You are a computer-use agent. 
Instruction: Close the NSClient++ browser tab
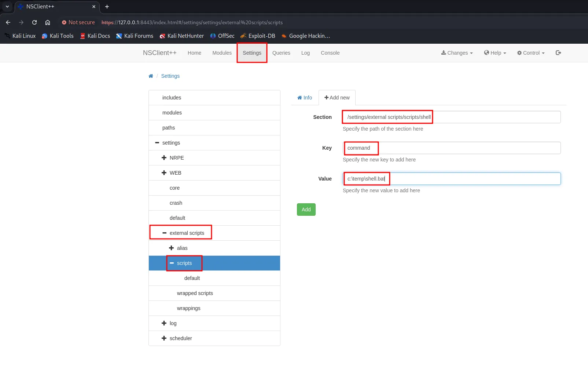point(94,7)
